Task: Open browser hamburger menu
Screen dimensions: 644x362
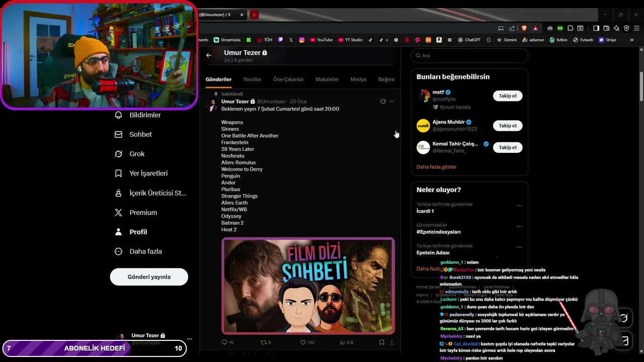Action: pos(636,28)
